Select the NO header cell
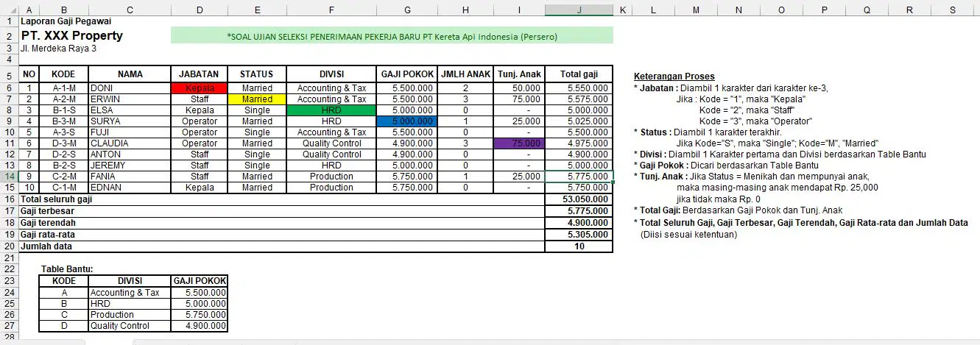 29,74
